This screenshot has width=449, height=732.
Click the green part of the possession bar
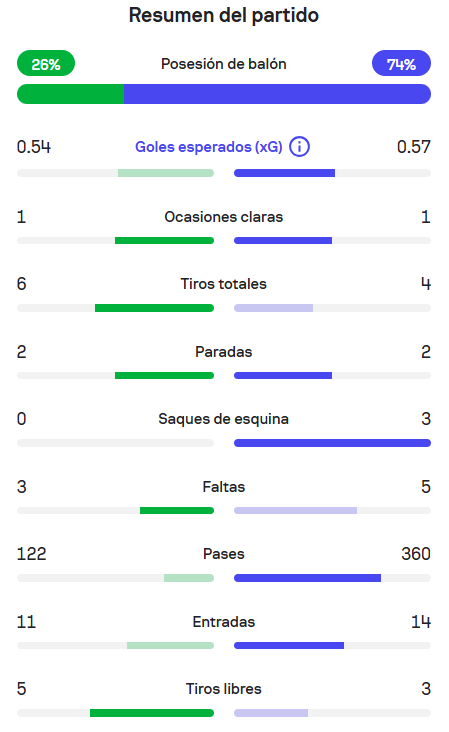click(x=70, y=94)
